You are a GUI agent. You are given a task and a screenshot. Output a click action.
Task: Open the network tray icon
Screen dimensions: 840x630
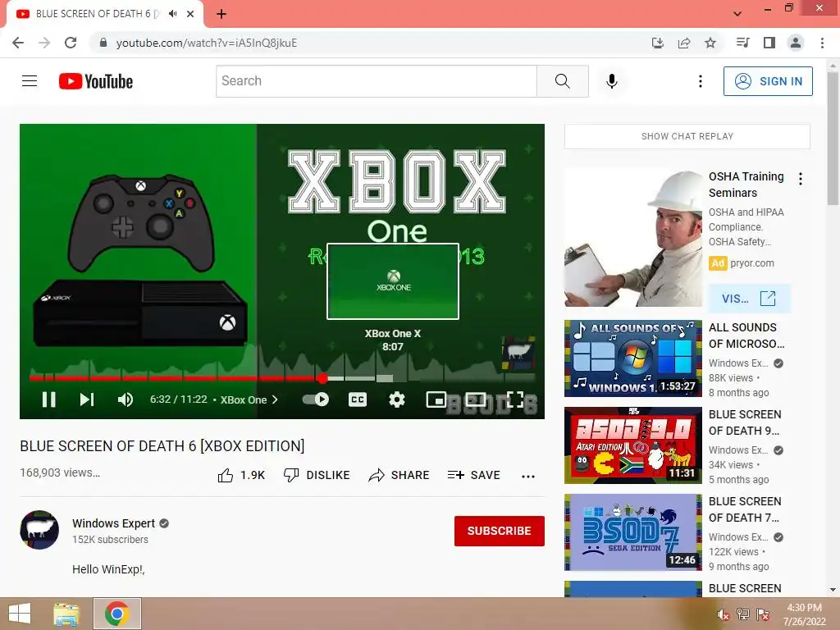coord(743,614)
